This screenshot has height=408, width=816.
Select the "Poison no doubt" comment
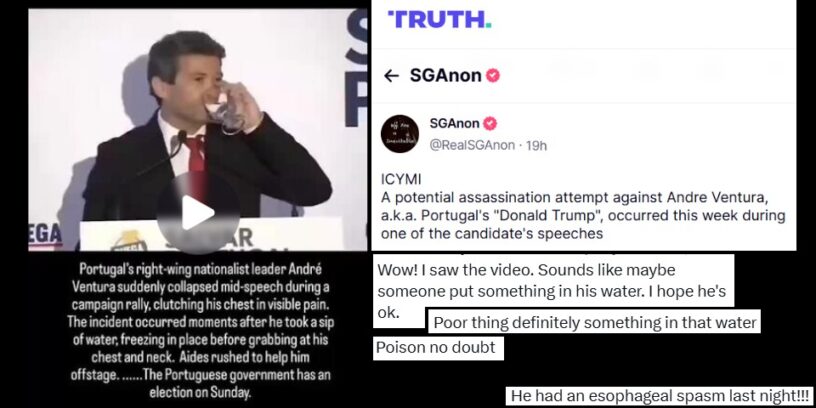click(438, 347)
